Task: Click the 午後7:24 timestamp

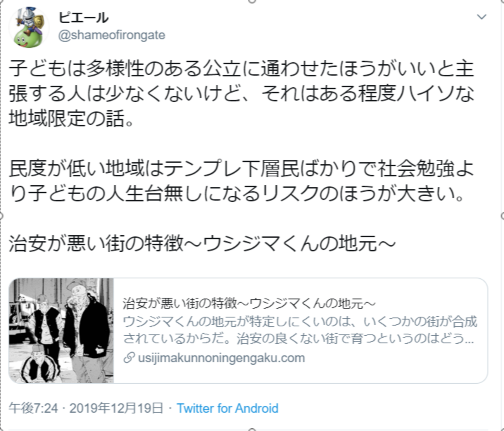Action: [33, 409]
